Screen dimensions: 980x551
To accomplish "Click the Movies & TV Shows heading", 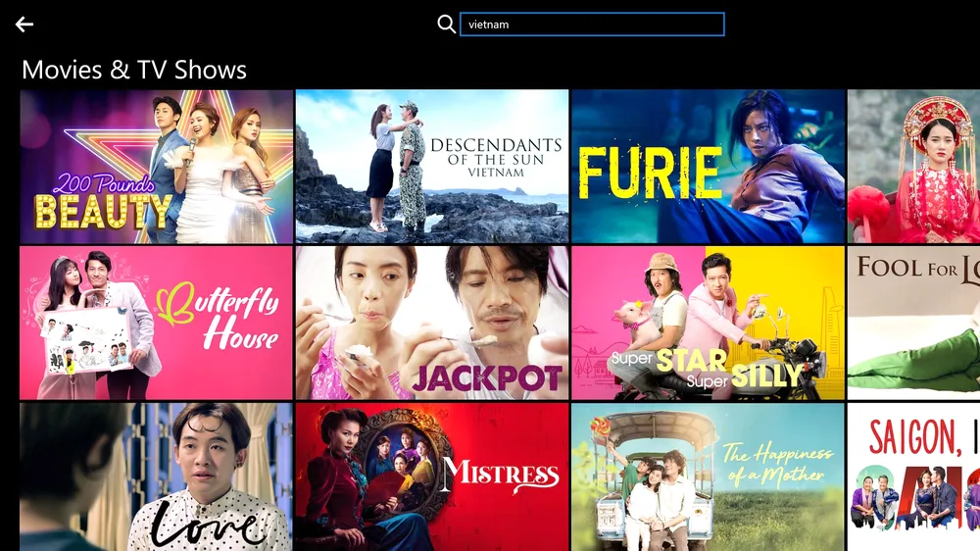I will 134,70.
